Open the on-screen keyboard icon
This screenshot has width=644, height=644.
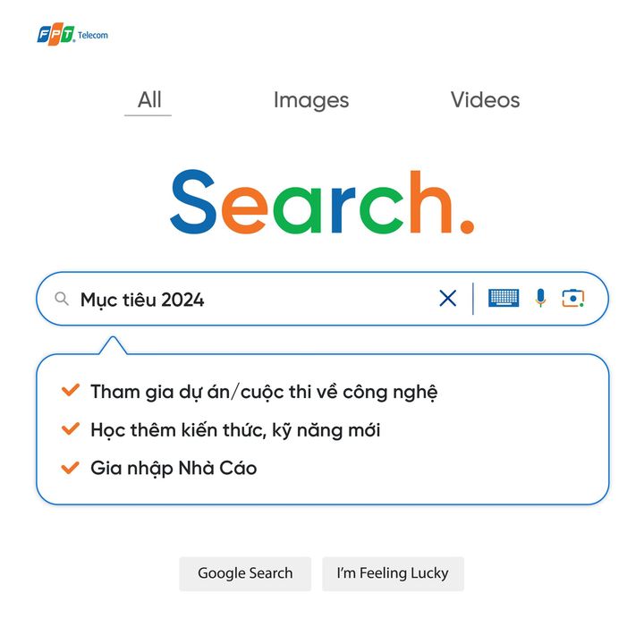point(504,298)
